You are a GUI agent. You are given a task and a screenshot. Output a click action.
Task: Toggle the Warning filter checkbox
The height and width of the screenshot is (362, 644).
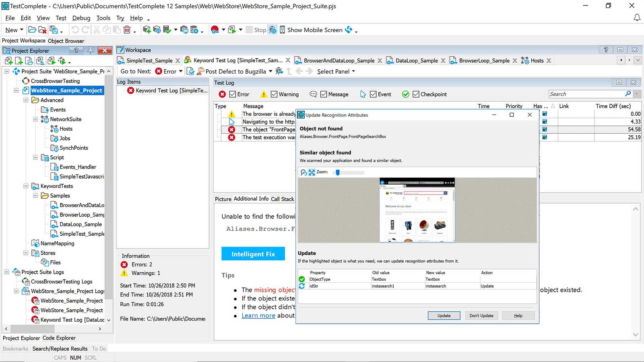click(x=274, y=94)
